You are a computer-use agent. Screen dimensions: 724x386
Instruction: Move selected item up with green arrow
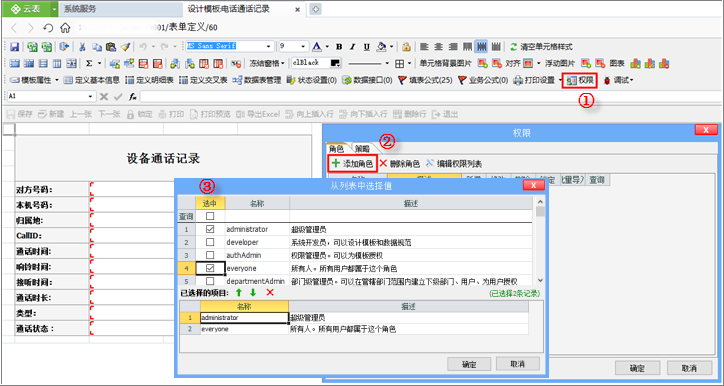click(x=239, y=292)
